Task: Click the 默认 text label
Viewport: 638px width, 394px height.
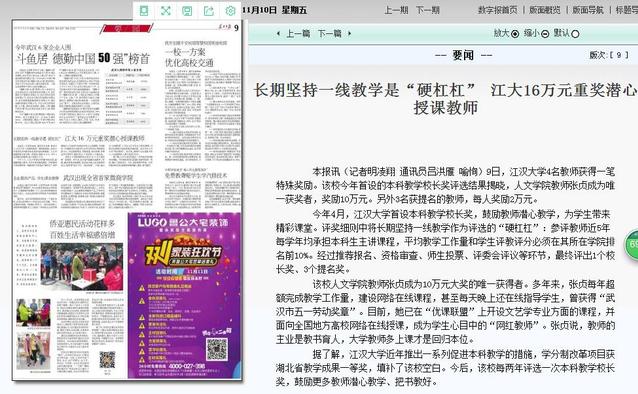Action: point(562,33)
